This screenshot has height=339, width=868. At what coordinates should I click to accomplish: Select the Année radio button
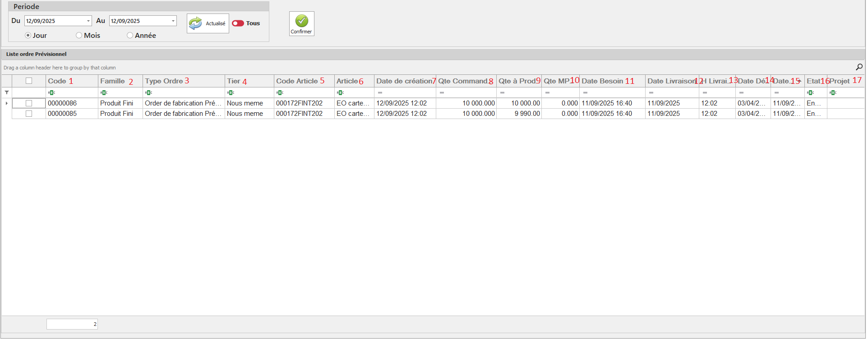130,35
